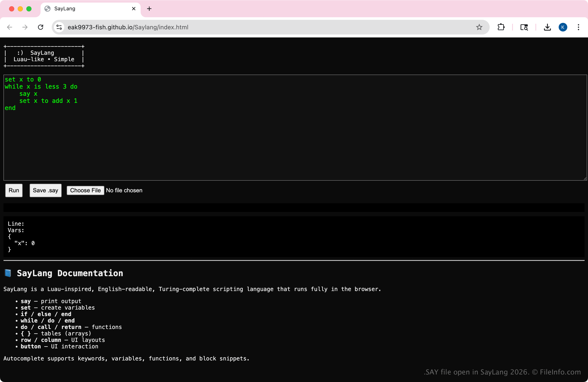Open Chrome three-dot menu
Image resolution: width=588 pixels, height=382 pixels.
click(x=578, y=27)
